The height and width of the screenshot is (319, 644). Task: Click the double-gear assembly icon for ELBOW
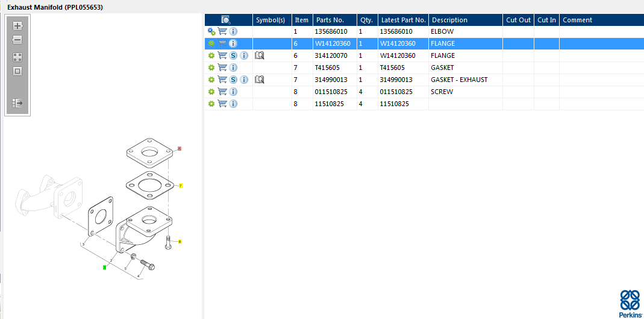(211, 31)
